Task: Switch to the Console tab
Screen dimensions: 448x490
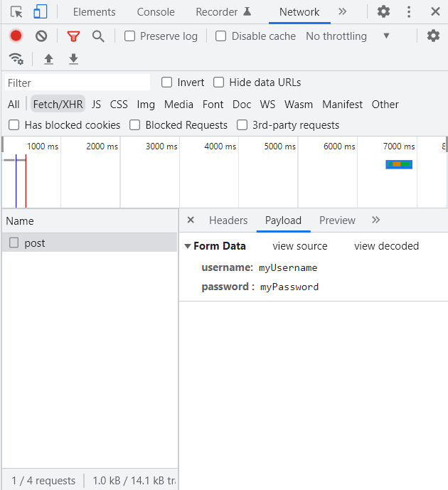Action: (156, 12)
